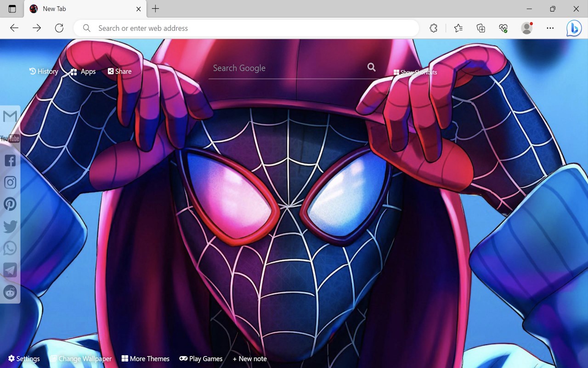This screenshot has width=588, height=368.
Task: Go forward in browser history
Action: (37, 28)
